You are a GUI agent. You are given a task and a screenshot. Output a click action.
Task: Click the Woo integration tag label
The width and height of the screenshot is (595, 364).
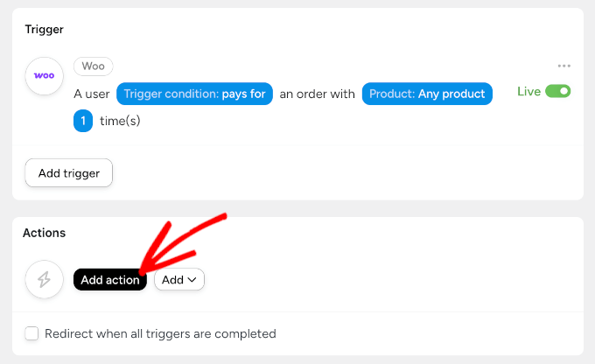click(94, 66)
